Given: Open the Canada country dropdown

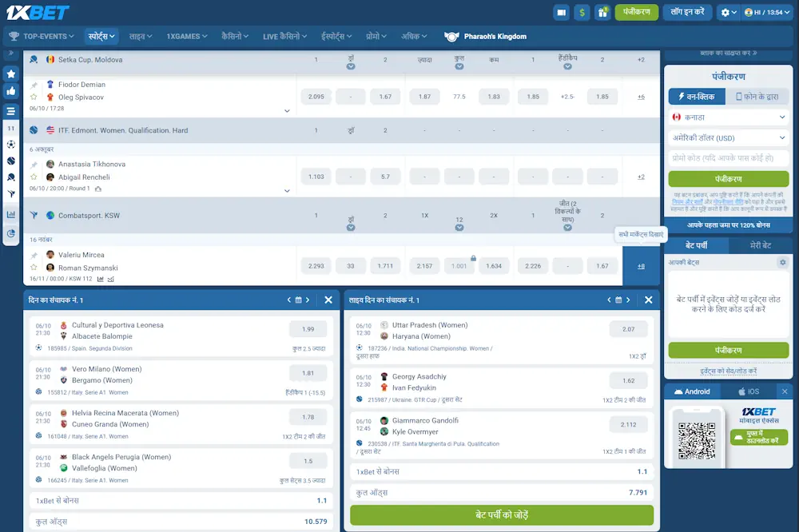Looking at the screenshot, I should coord(728,117).
